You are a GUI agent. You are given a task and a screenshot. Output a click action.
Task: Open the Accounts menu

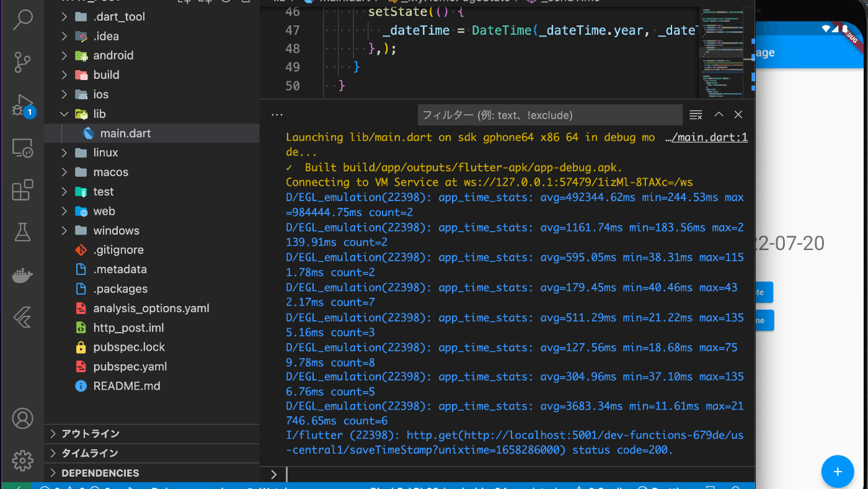click(x=22, y=418)
